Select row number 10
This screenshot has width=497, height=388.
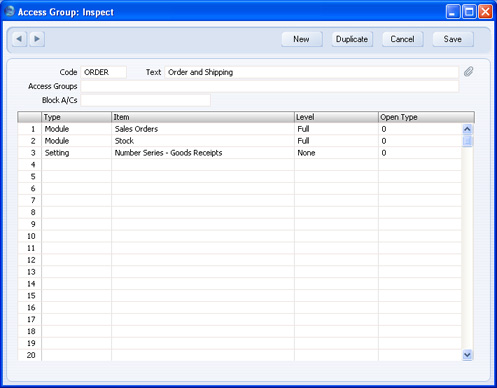(x=30, y=236)
